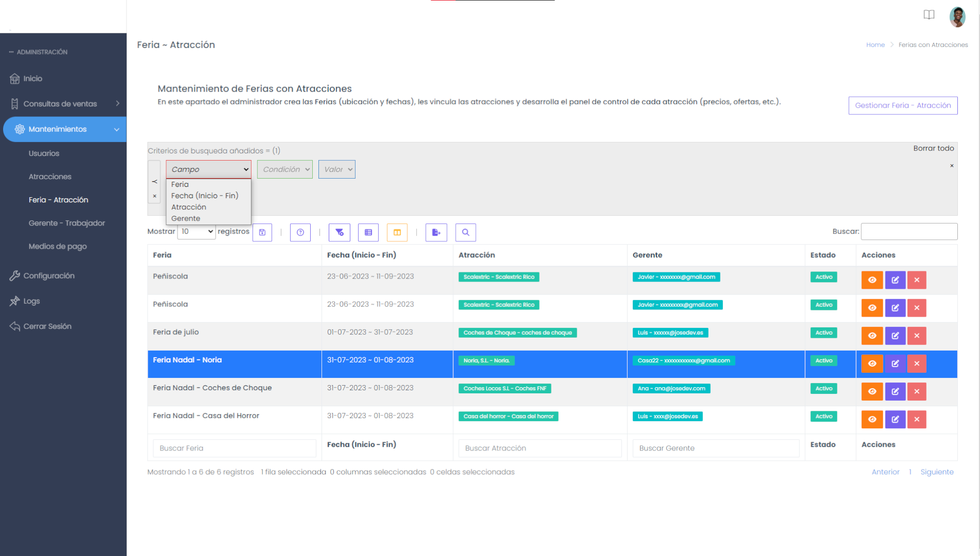Viewport: 980px width, 556px height.
Task: Delete the Feria Nadal - Casa del Horror row
Action: pos(917,419)
